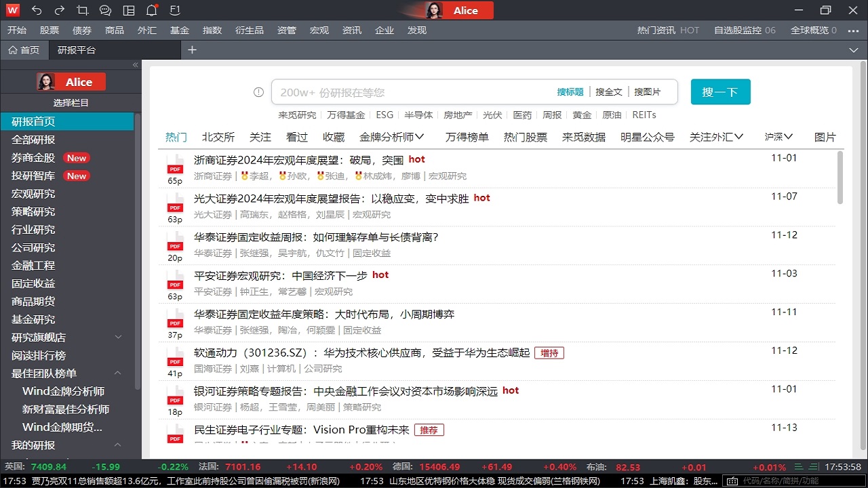Click the research report search input field
This screenshot has width=868, height=488.
click(x=407, y=91)
